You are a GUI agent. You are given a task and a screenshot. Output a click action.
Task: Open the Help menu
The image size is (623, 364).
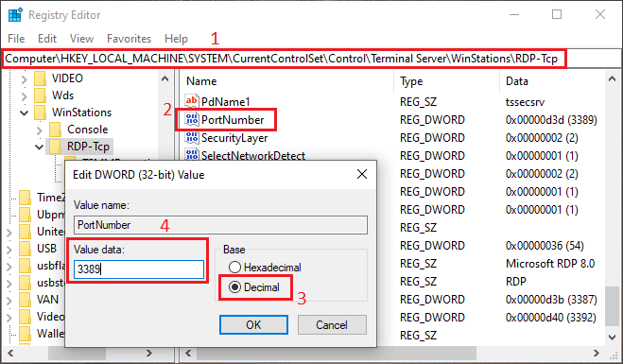176,39
